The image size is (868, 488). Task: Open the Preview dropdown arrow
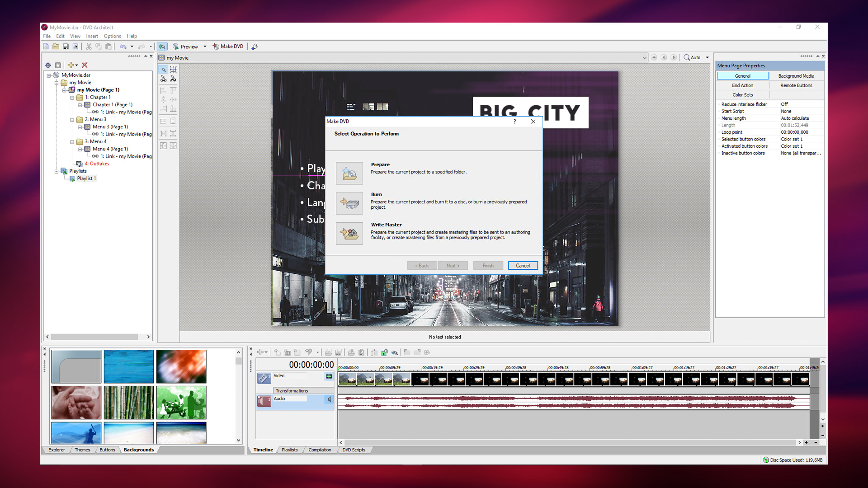[204, 46]
